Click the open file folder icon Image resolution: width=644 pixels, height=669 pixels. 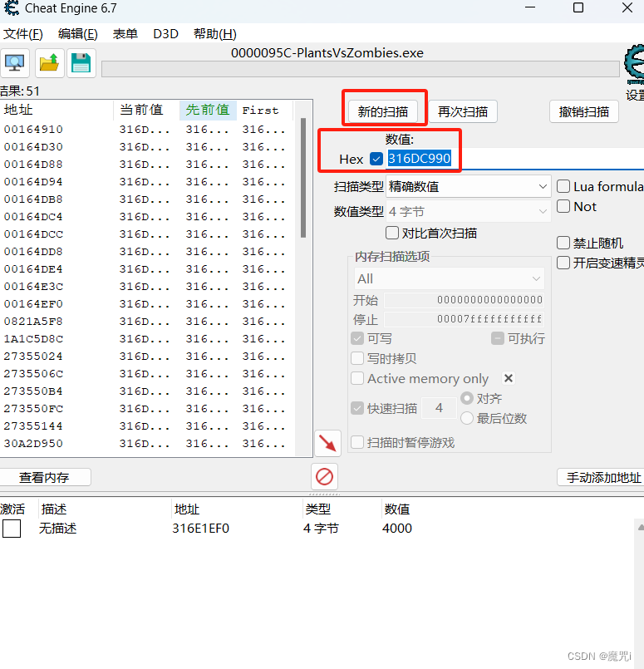tap(50, 63)
